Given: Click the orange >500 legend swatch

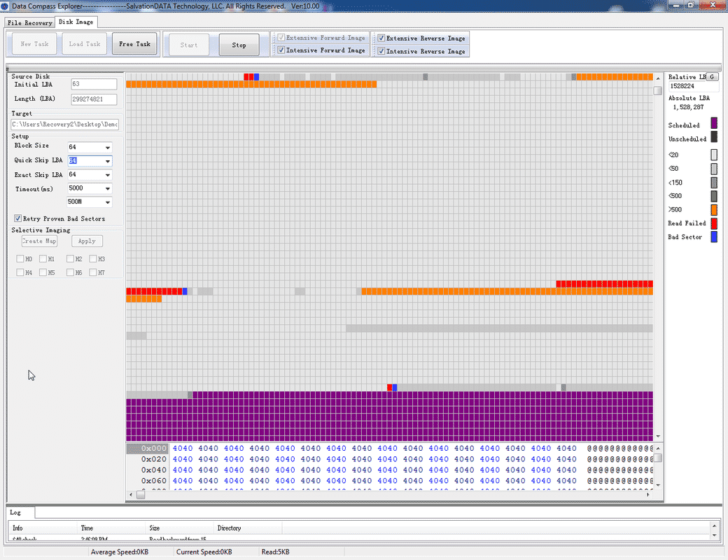Looking at the screenshot, I should 714,209.
